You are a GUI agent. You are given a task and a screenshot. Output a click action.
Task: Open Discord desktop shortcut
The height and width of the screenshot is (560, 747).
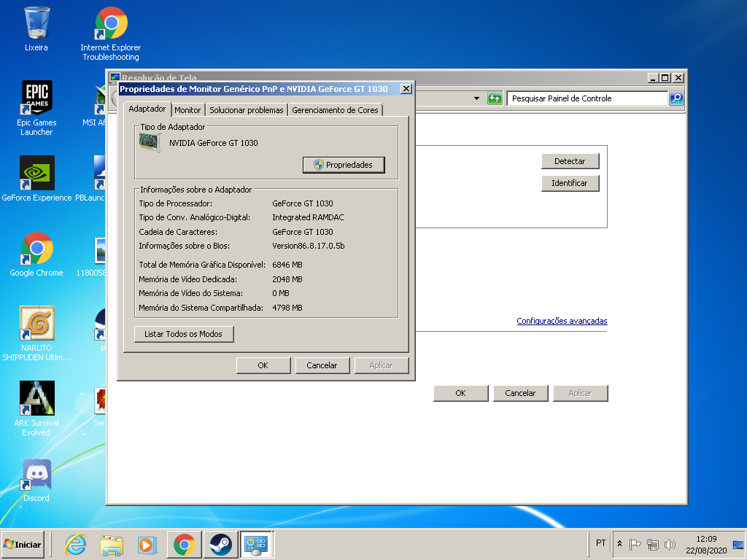[36, 481]
